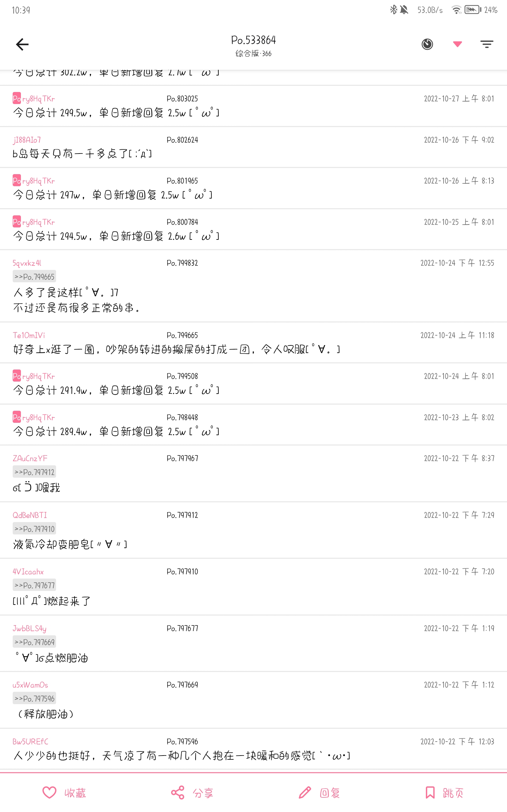Expand the pink dropdown triangle
Image resolution: width=507 pixels, height=812 pixels.
[457, 44]
